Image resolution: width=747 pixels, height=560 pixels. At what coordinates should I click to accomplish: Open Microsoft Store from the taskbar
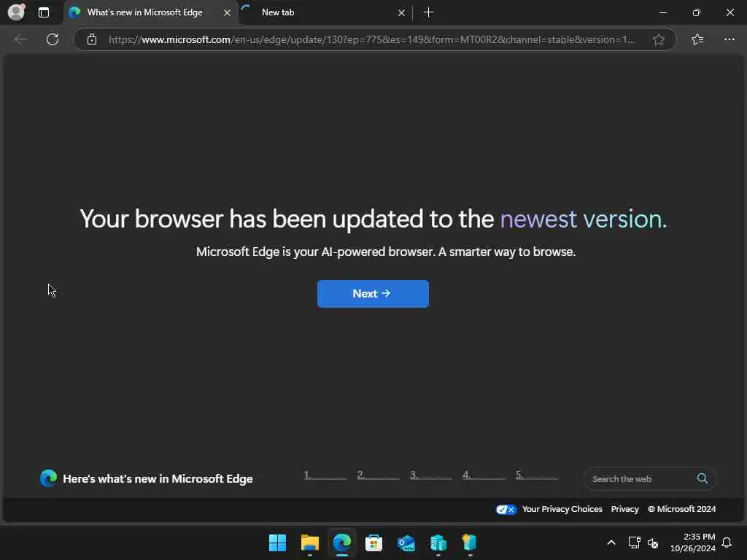pyautogui.click(x=374, y=542)
